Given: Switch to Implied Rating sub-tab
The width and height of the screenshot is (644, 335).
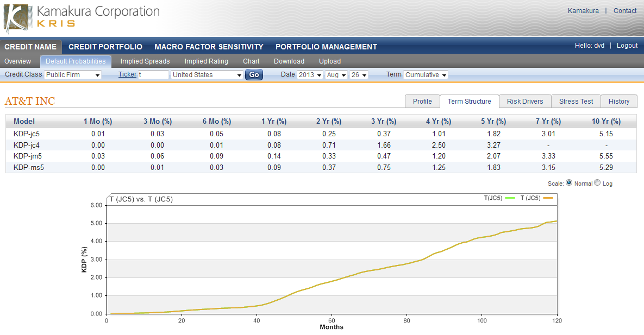Looking at the screenshot, I should [x=206, y=61].
